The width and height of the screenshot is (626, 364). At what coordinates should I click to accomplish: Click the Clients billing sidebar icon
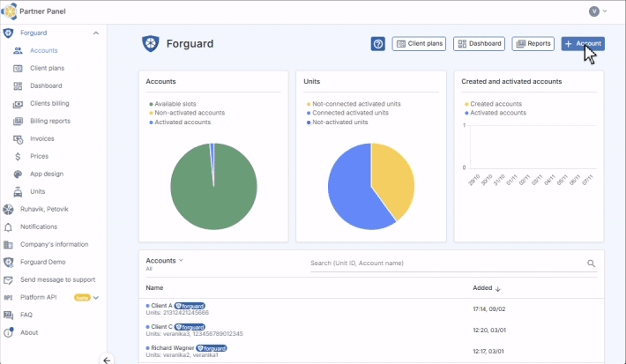[x=18, y=104]
